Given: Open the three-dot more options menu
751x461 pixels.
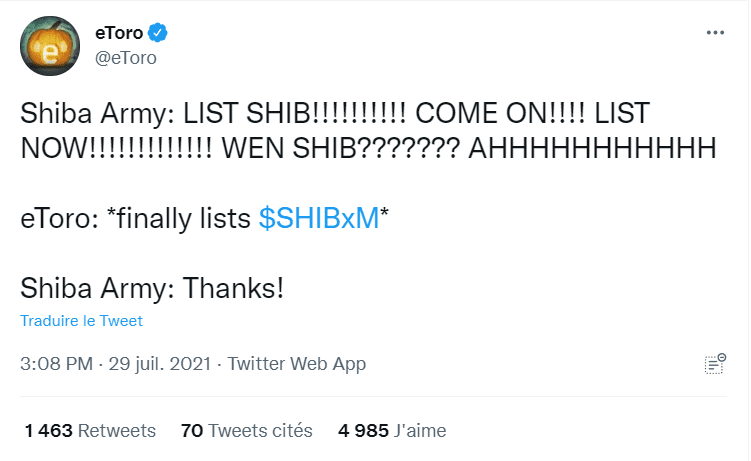Looking at the screenshot, I should [x=715, y=33].
